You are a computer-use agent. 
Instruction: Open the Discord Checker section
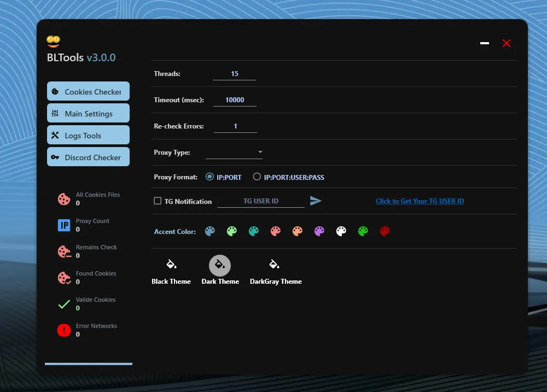[88, 157]
